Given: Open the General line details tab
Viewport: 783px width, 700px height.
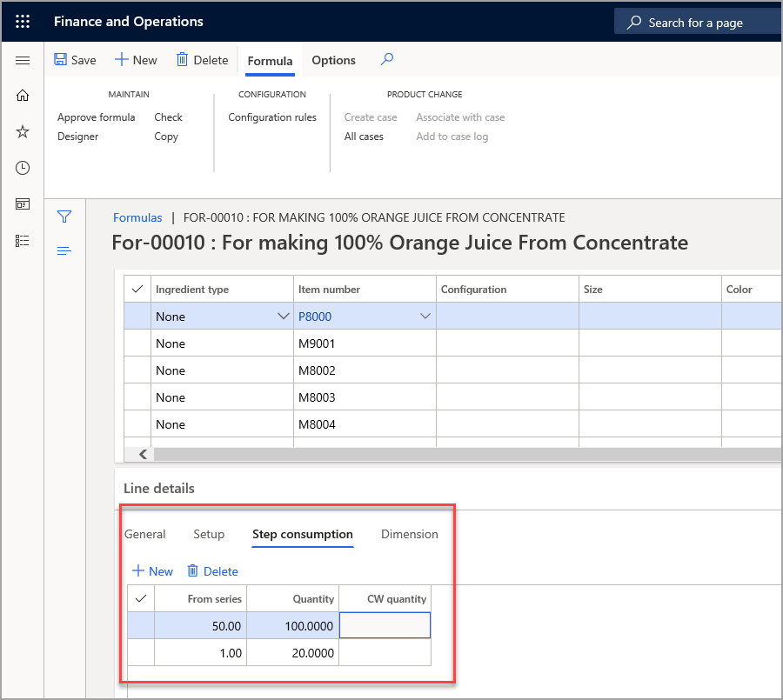Looking at the screenshot, I should pos(144,534).
